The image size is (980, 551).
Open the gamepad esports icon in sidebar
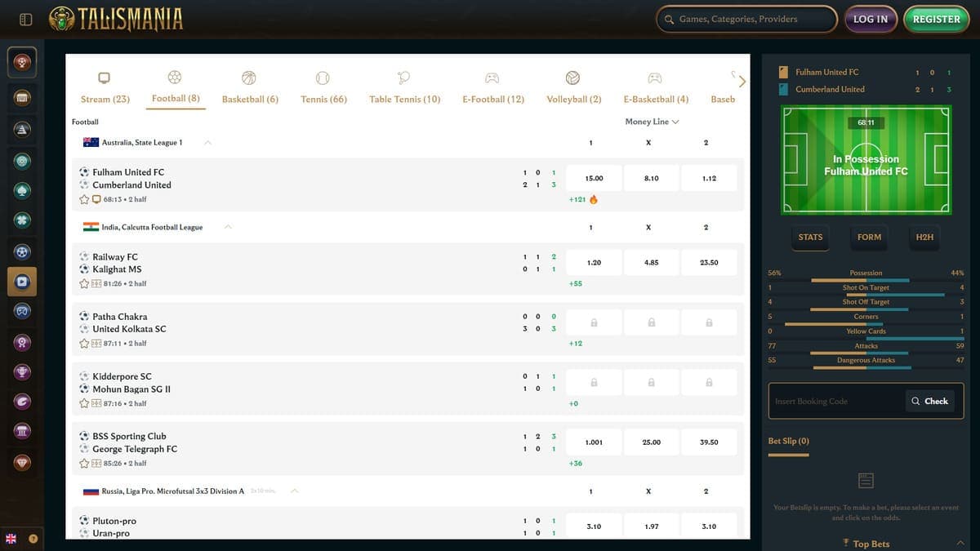(x=22, y=311)
